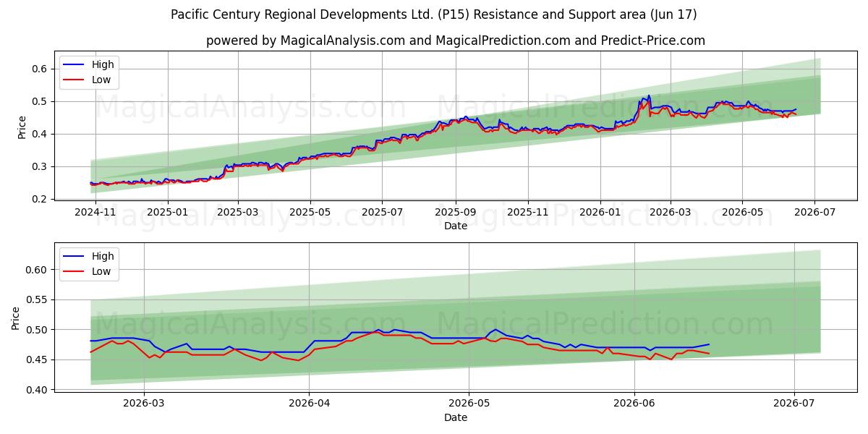Click the 2025-07 date label on top chart
This screenshot has width=868, height=434.
[x=383, y=212]
